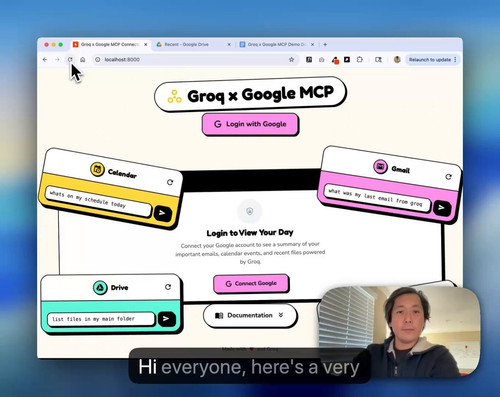
Task: Click the Calendar query input field
Action: pos(99,201)
